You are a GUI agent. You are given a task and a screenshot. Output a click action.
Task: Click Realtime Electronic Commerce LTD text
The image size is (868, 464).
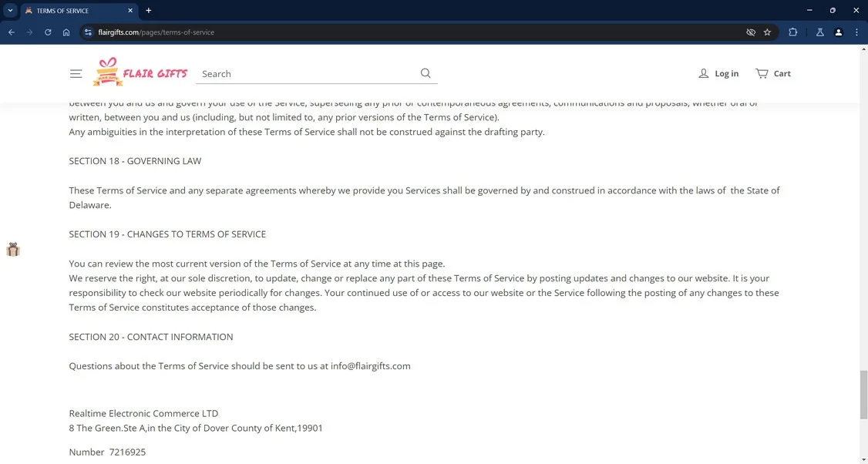[143, 414]
